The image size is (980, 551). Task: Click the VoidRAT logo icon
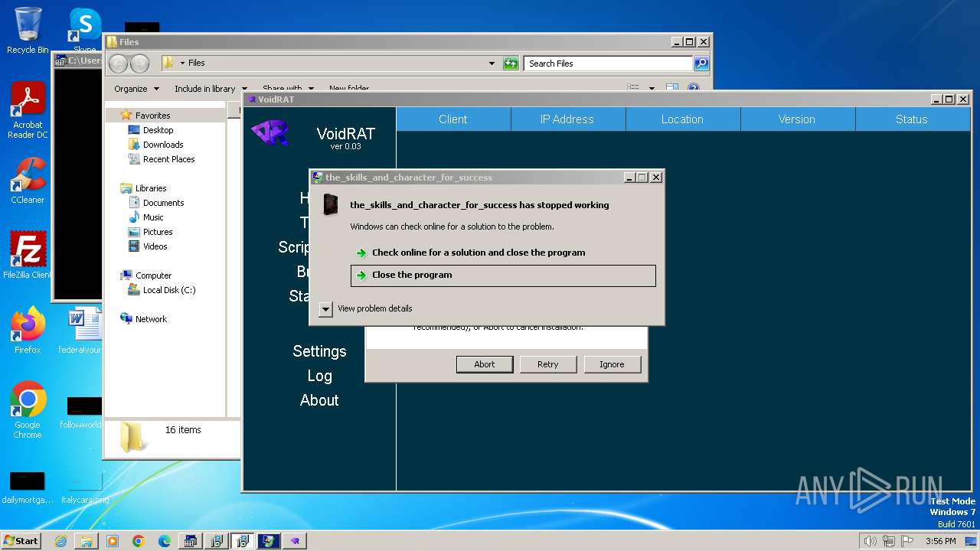(x=269, y=132)
